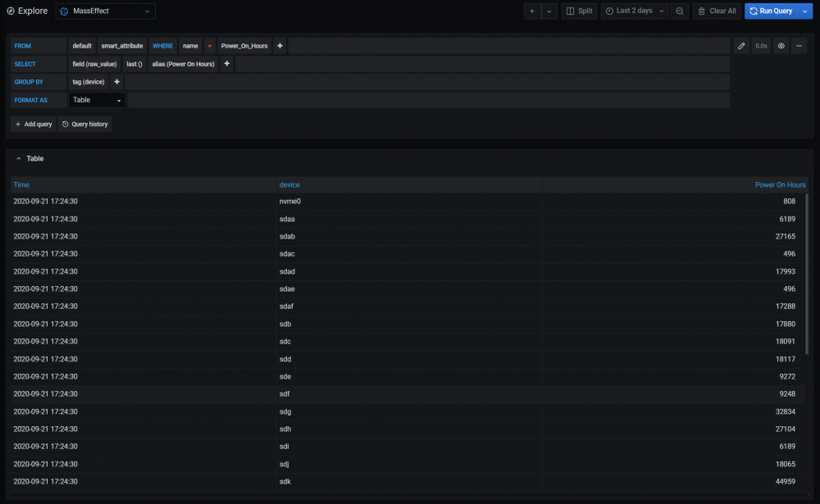This screenshot has height=504, width=820.
Task: Open the MassEffect datasource dropdown
Action: pos(106,11)
